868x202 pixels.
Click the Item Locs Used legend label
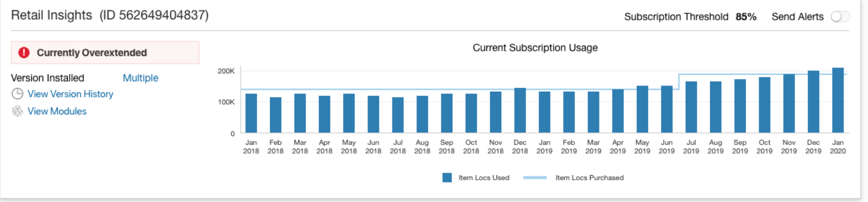tap(484, 178)
